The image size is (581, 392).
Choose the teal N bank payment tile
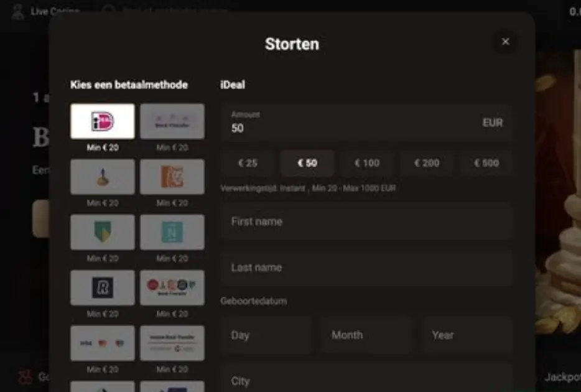(172, 232)
